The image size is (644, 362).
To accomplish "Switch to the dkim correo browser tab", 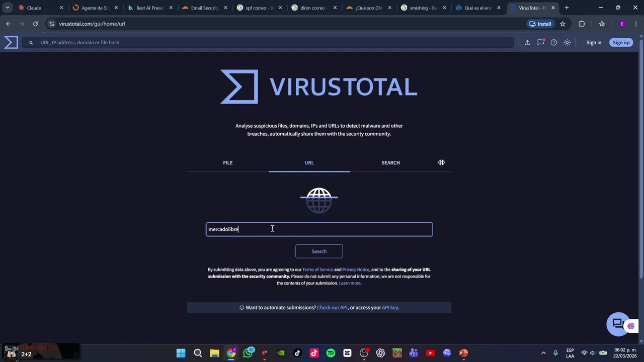I will pyautogui.click(x=314, y=8).
